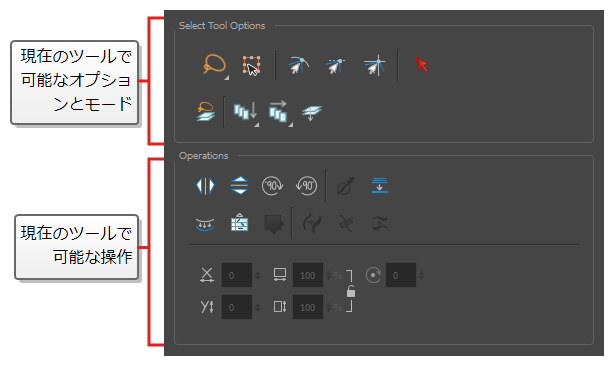Click the Flip Vertical operation icon

pyautogui.click(x=239, y=186)
